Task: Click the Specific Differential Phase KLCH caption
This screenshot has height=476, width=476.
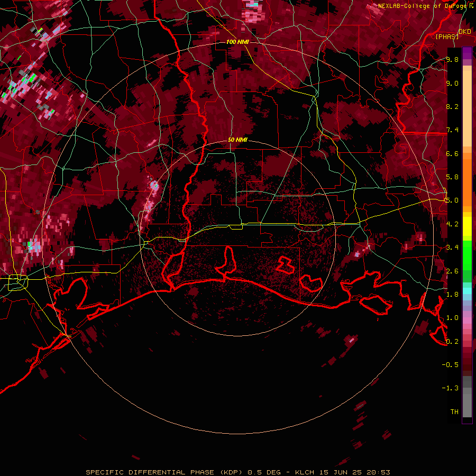Action: pos(238,472)
